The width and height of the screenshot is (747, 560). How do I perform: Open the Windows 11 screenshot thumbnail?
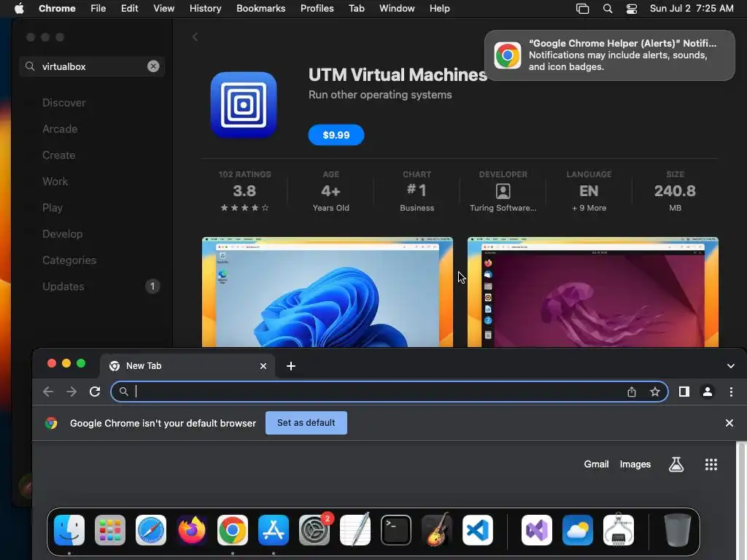click(328, 292)
